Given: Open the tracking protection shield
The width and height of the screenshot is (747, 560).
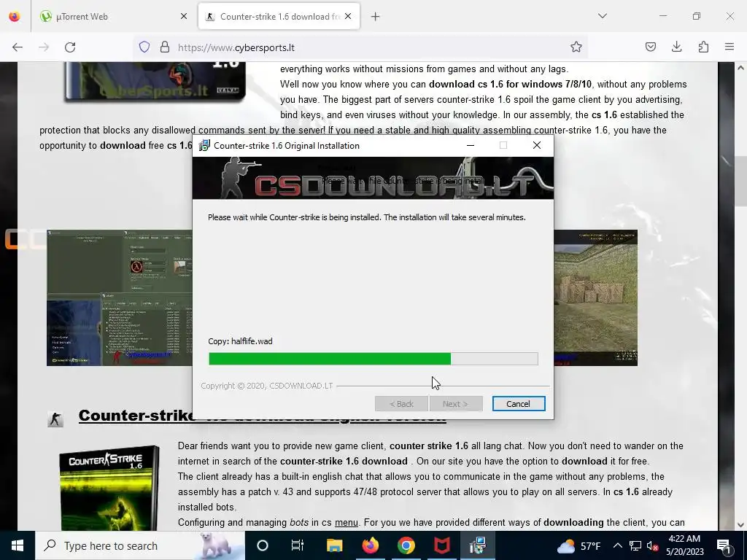Looking at the screenshot, I should (144, 47).
